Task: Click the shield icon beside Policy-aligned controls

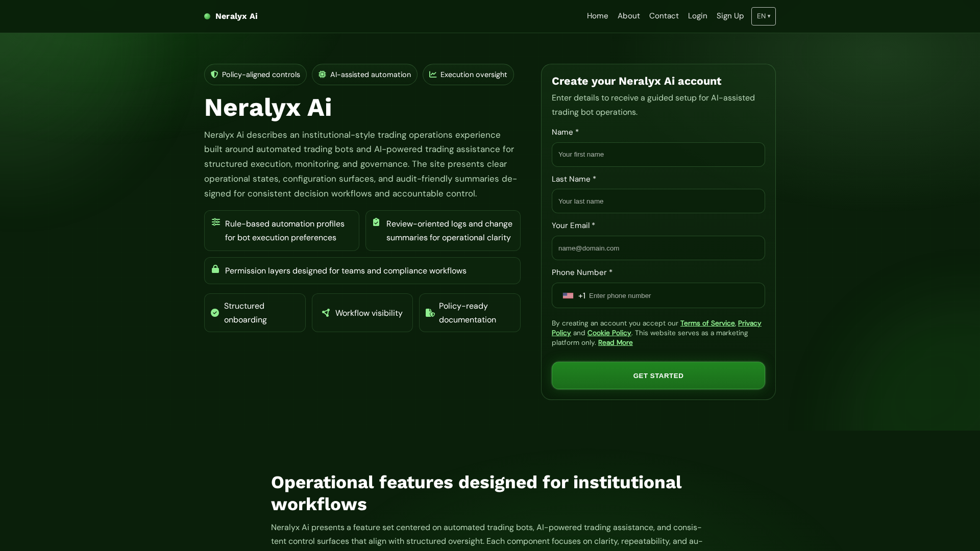Action: (214, 74)
